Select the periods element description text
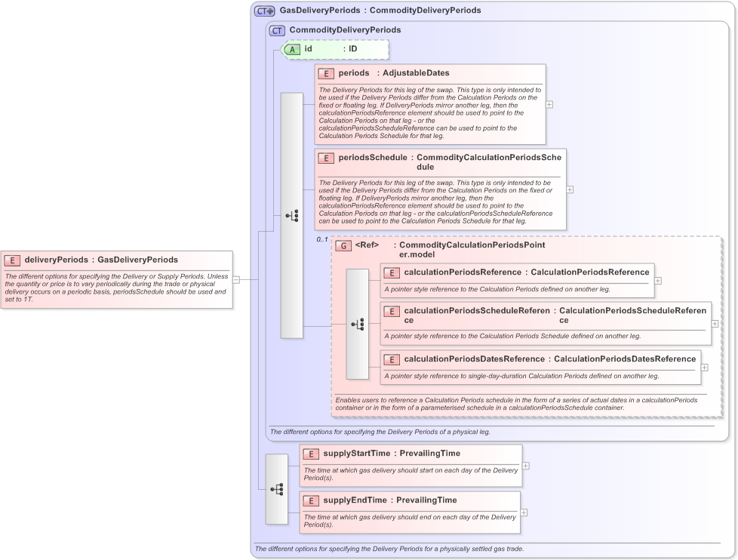The image size is (738, 560). click(429, 113)
